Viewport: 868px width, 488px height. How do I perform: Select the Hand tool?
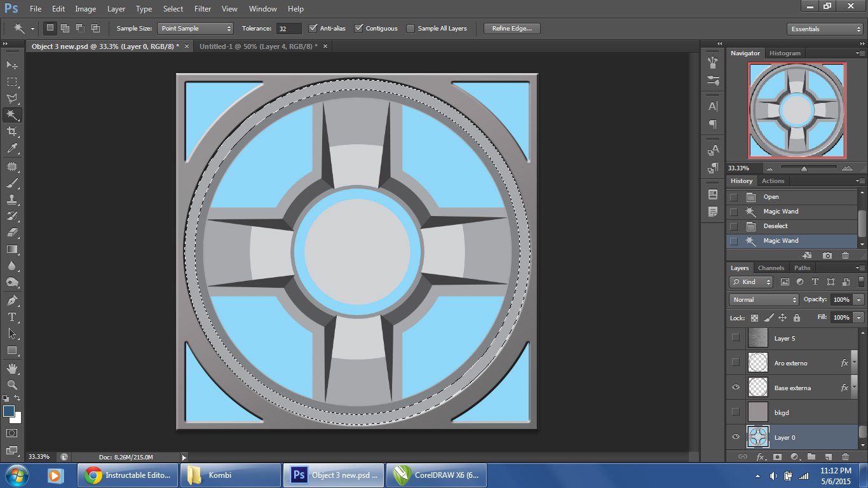12,369
